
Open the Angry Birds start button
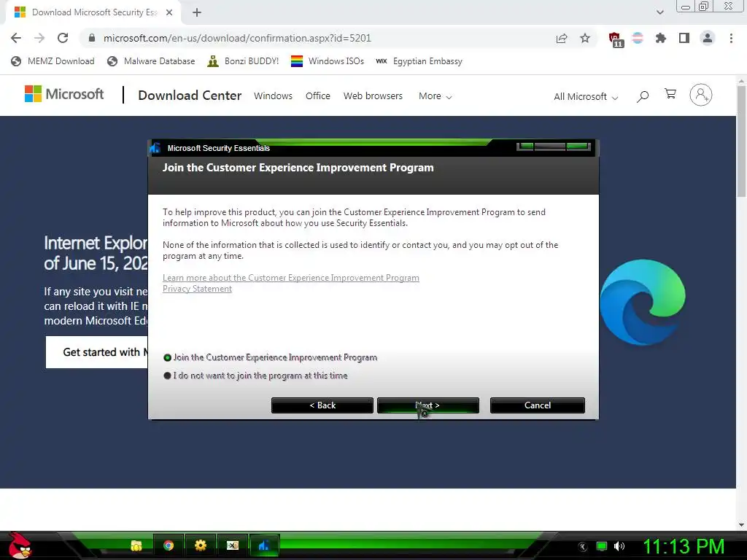(20, 546)
